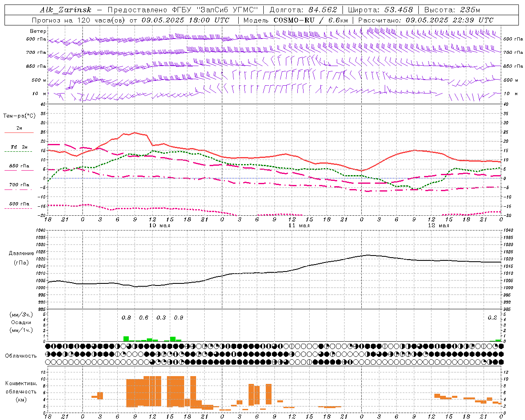525x420 pixels.
Task: Click the 12 мая date label
Action: [x=438, y=226]
